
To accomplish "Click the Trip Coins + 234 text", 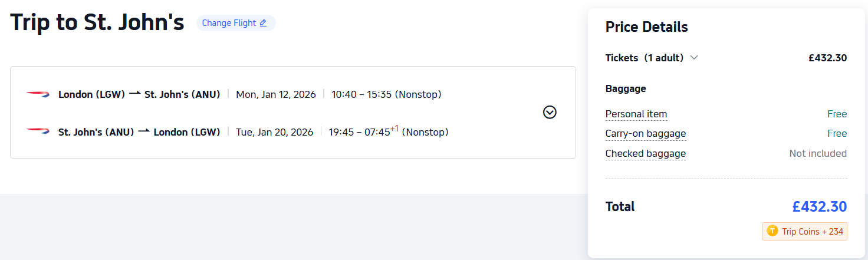I will (813, 232).
